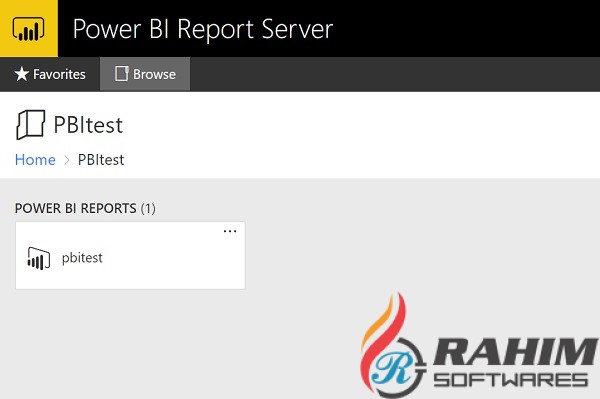
Task: Click the PBItest breadcrumb text
Action: pos(101,160)
